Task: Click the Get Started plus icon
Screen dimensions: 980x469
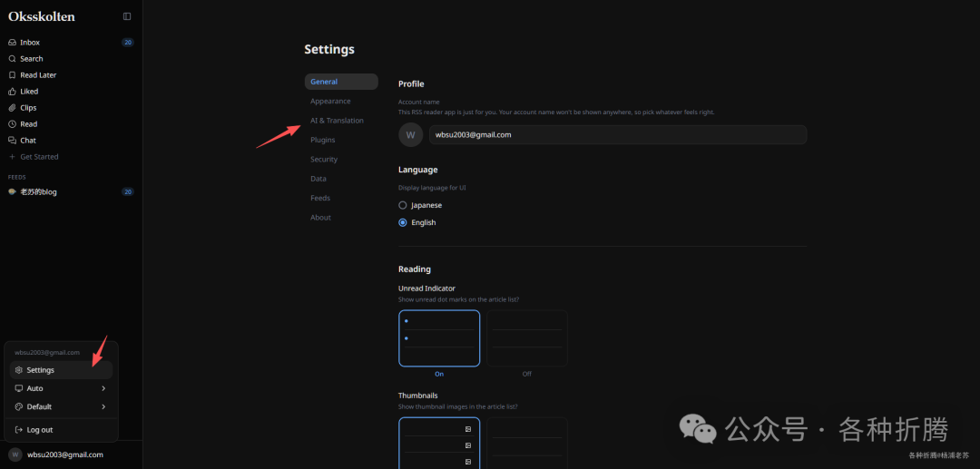Action: tap(12, 157)
